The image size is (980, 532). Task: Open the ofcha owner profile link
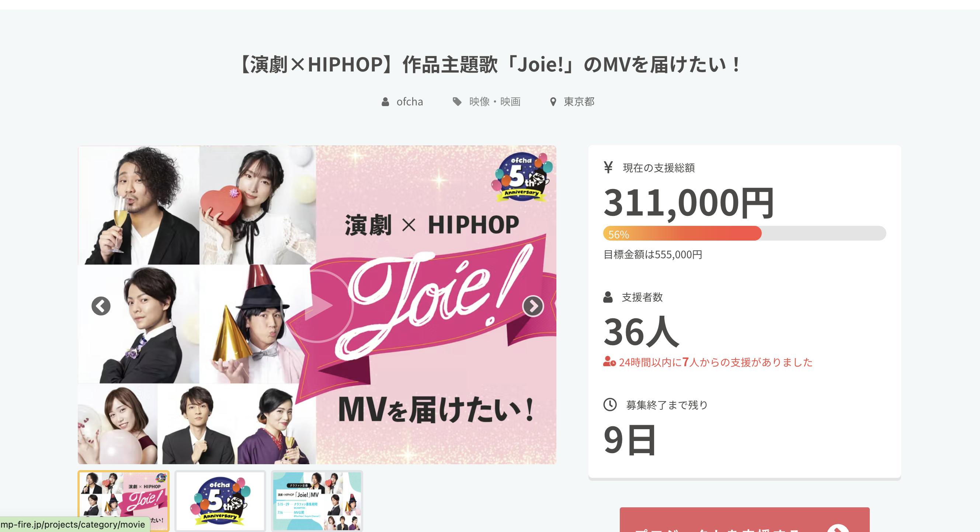[409, 102]
